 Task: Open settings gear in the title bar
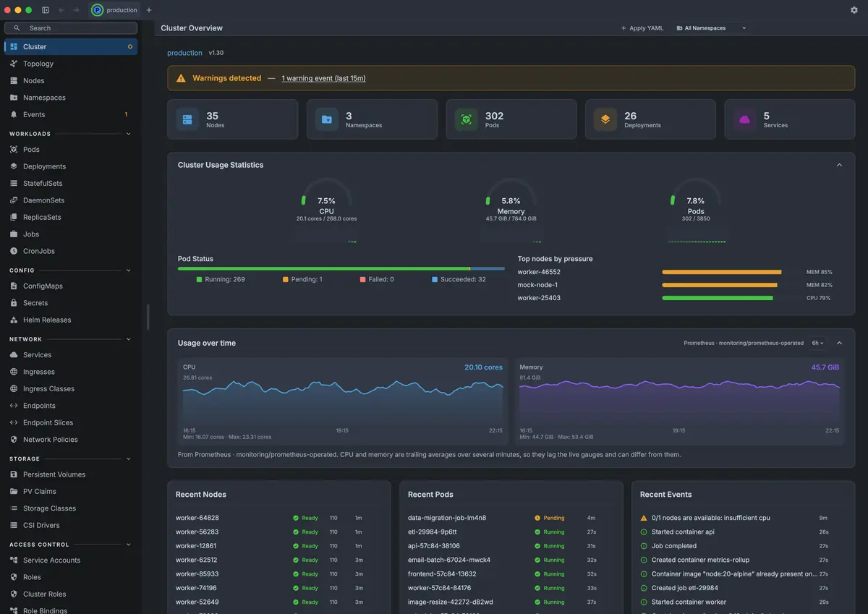(854, 10)
